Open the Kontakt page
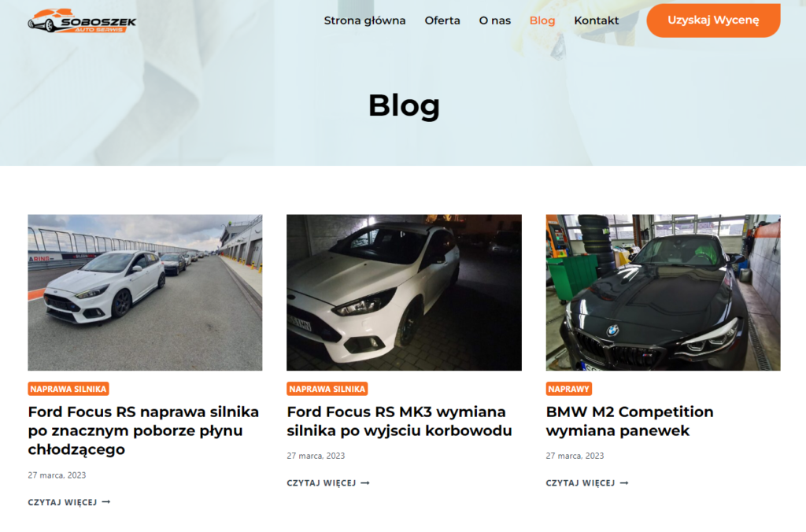Screen dimensions: 806x532 [x=597, y=20]
